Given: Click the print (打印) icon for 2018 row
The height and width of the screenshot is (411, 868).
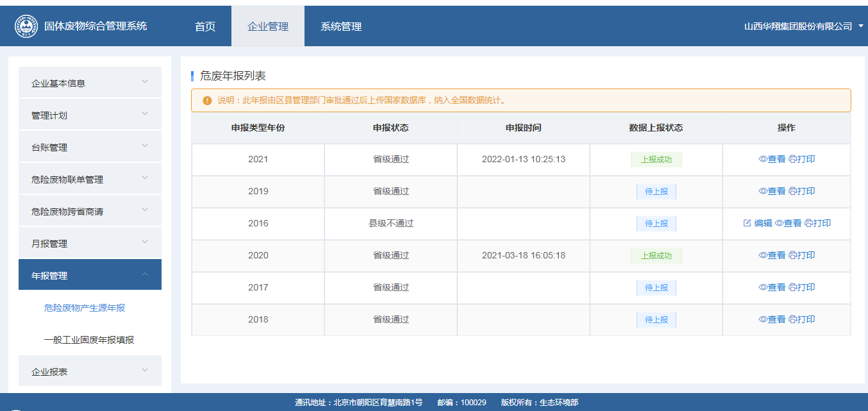Looking at the screenshot, I should [792, 319].
